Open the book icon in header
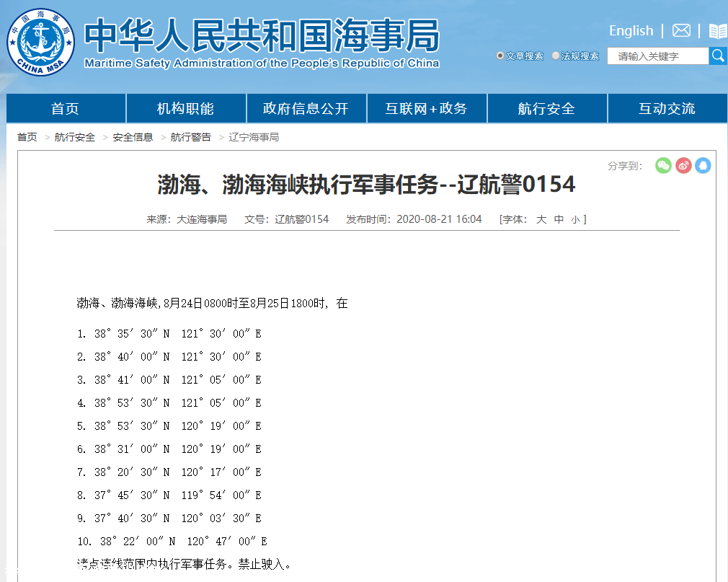728x582 pixels. pyautogui.click(x=718, y=31)
